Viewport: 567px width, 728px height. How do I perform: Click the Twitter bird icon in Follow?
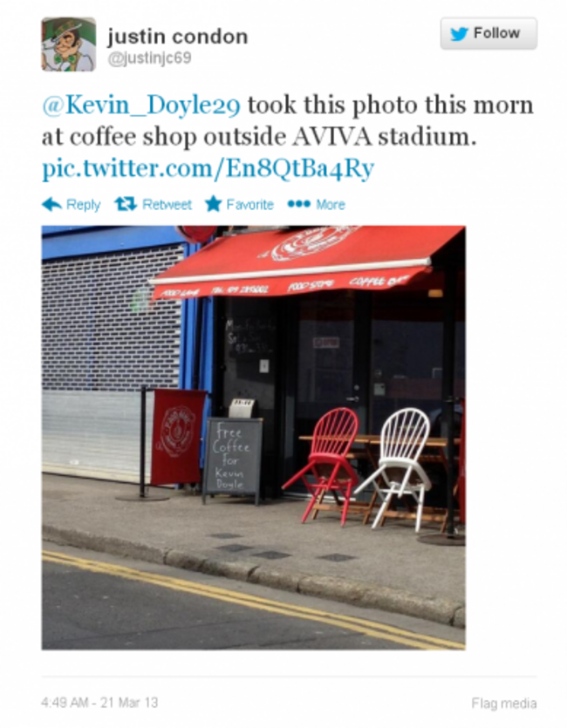[x=459, y=34]
